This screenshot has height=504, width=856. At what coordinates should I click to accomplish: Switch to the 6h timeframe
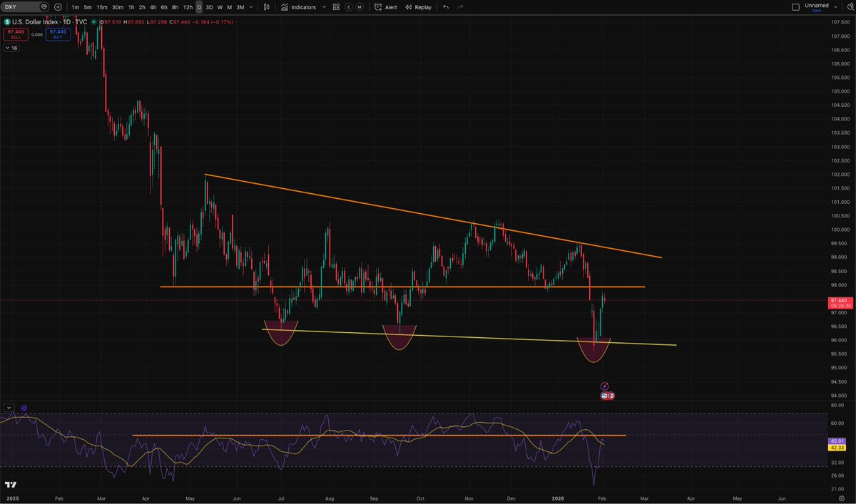[x=165, y=6]
